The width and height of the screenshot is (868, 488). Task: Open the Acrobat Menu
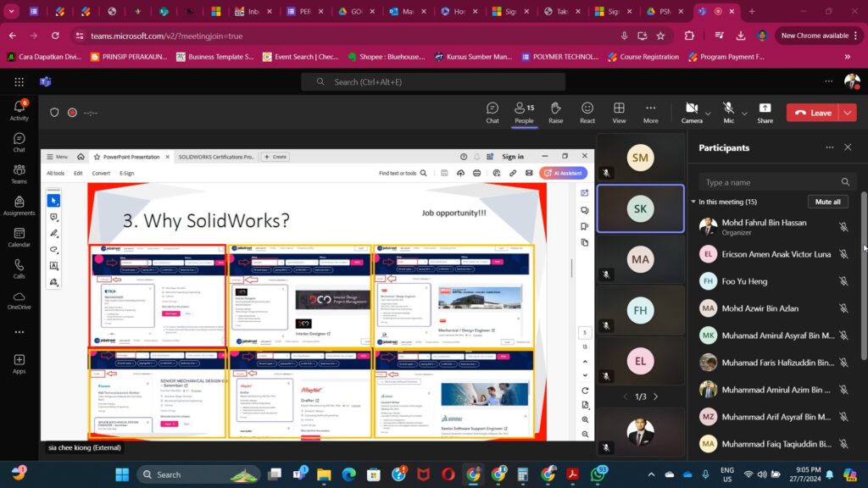[x=57, y=157]
